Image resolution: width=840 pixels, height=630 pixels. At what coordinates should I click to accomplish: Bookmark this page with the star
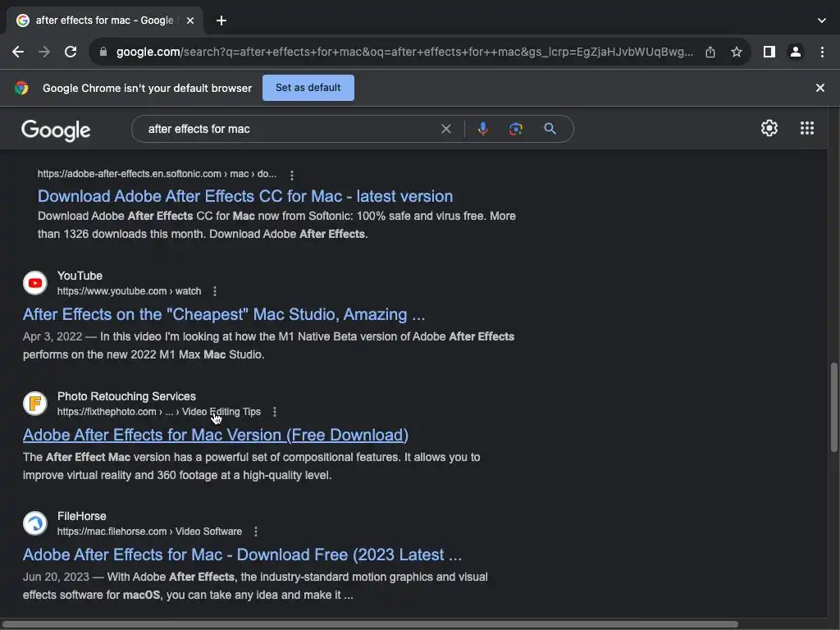(737, 52)
